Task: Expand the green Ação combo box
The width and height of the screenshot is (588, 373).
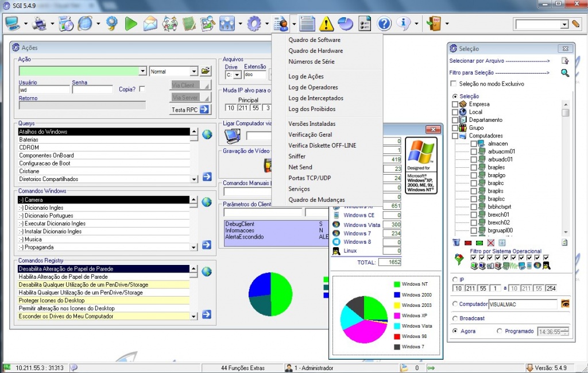Action: [x=142, y=71]
